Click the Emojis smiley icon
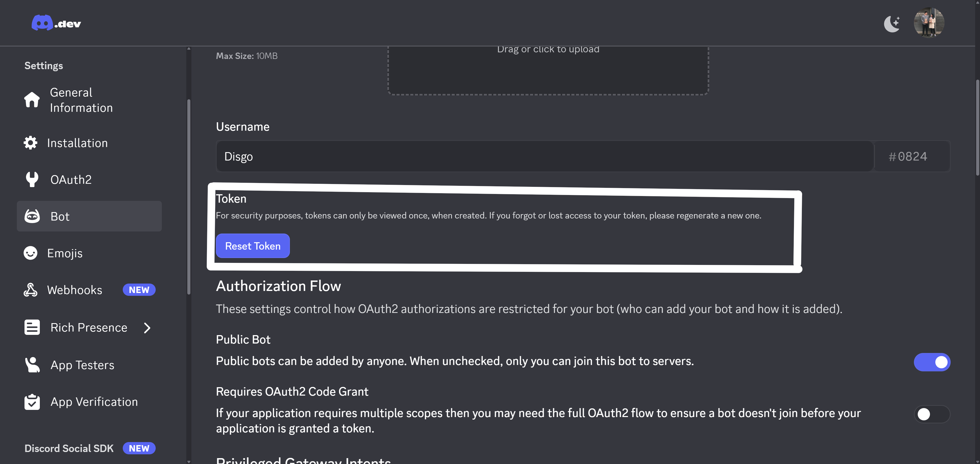Screen dimensions: 980x464 tap(30, 253)
